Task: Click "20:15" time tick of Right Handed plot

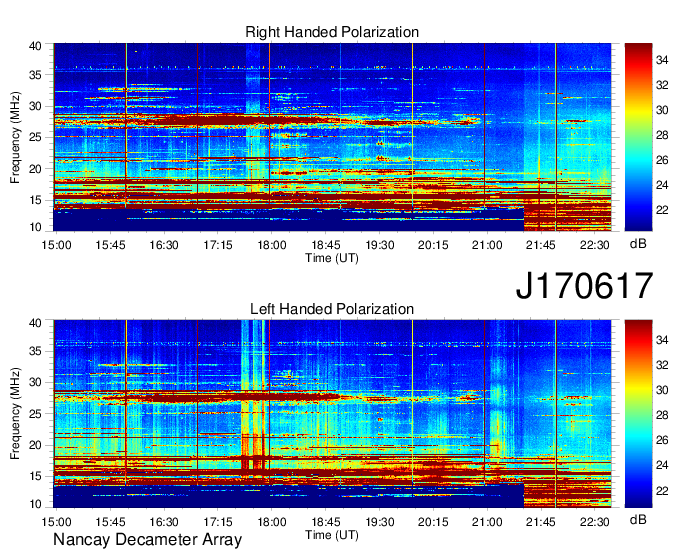Action: point(433,245)
